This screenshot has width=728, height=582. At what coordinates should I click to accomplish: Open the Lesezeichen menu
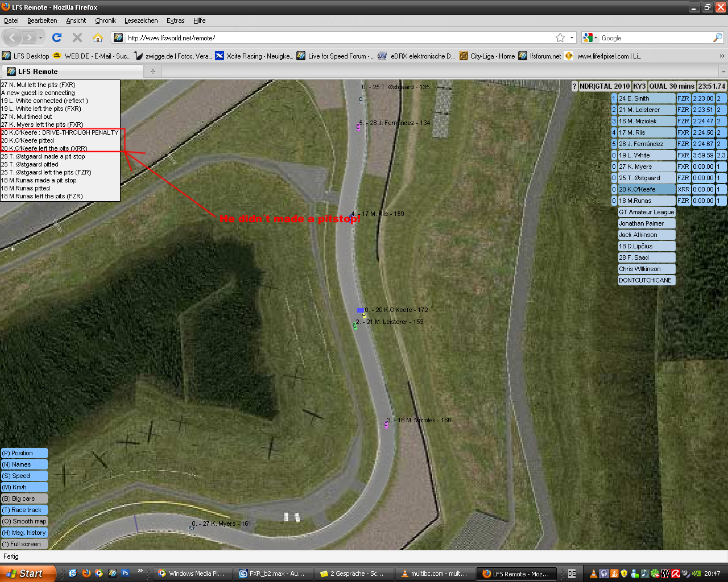tap(141, 20)
